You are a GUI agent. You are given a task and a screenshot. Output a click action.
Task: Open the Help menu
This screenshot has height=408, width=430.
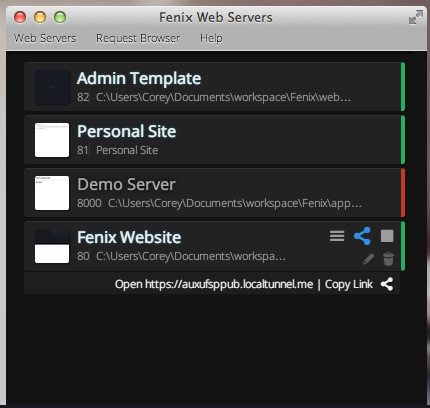pyautogui.click(x=211, y=38)
